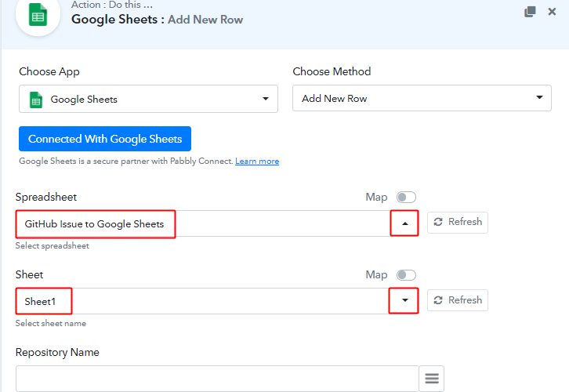Click the Repository Name input field
The width and height of the screenshot is (569, 392).
(217, 379)
